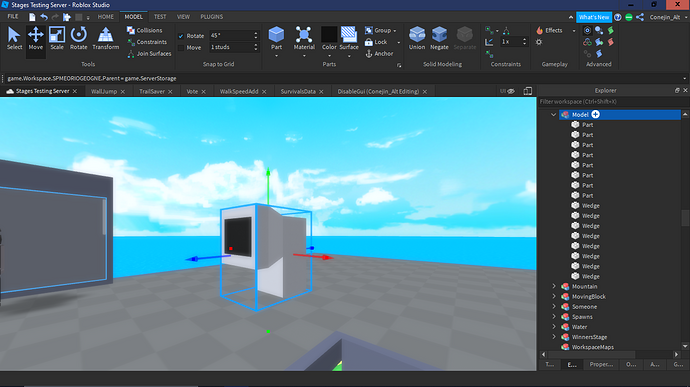
Task: Click the Redo arrow icon
Action: click(x=55, y=17)
